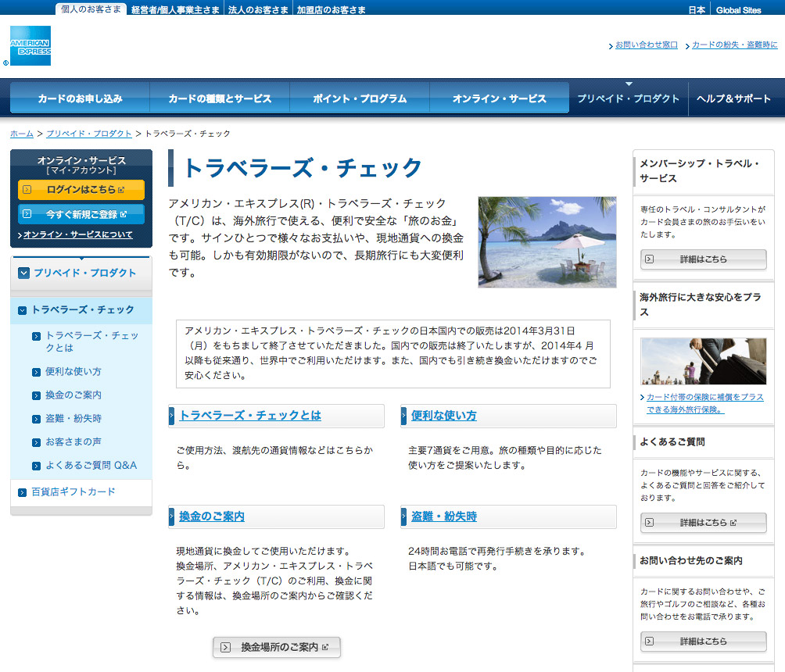Click the American Express logo
This screenshot has width=785, height=672.
click(x=30, y=45)
